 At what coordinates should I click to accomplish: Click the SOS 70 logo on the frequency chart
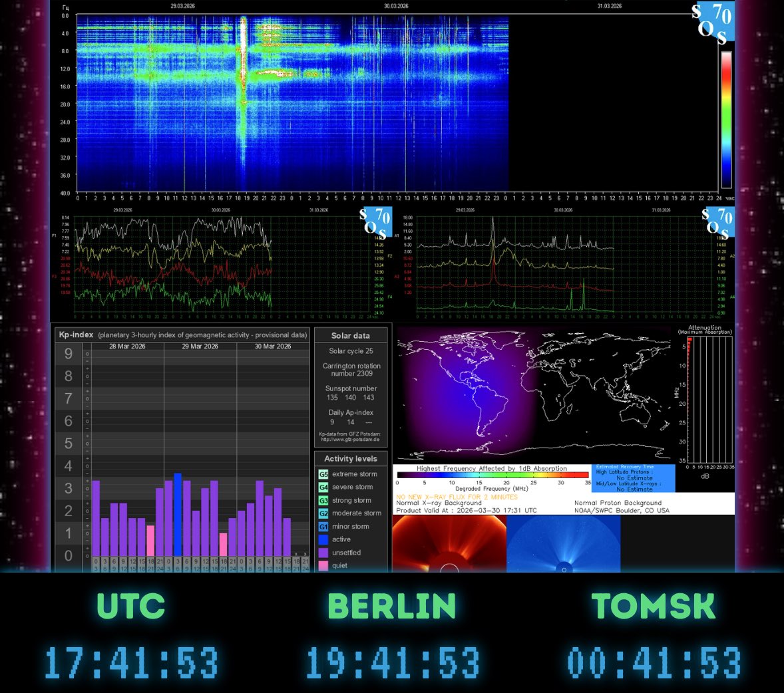pyautogui.click(x=375, y=222)
